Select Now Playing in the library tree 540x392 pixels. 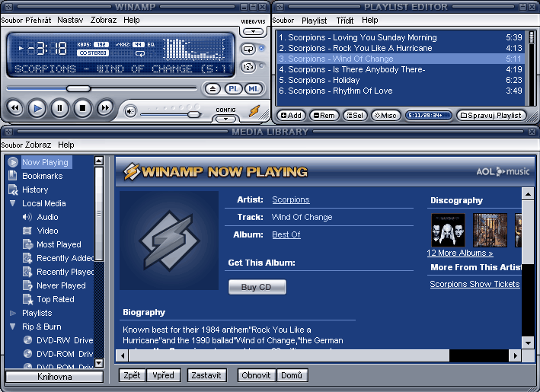pos(45,162)
